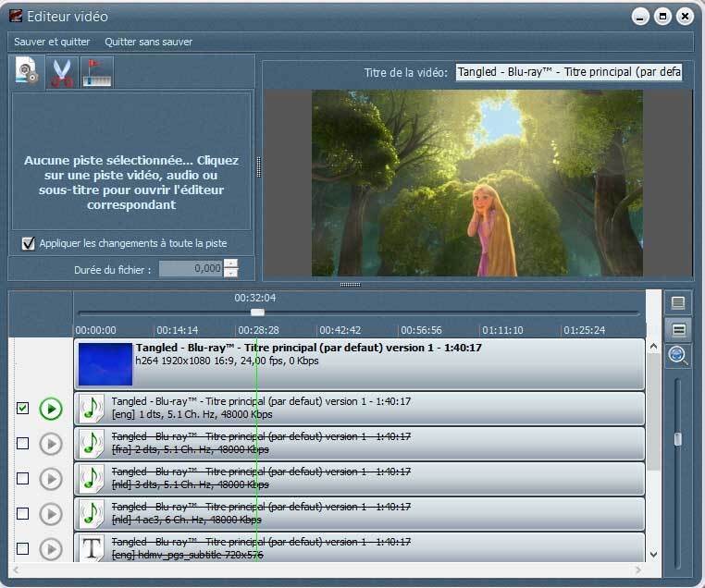Viewport: 705px width, 588px height.
Task: Play the nld 3 dts audio track
Action: (x=51, y=479)
